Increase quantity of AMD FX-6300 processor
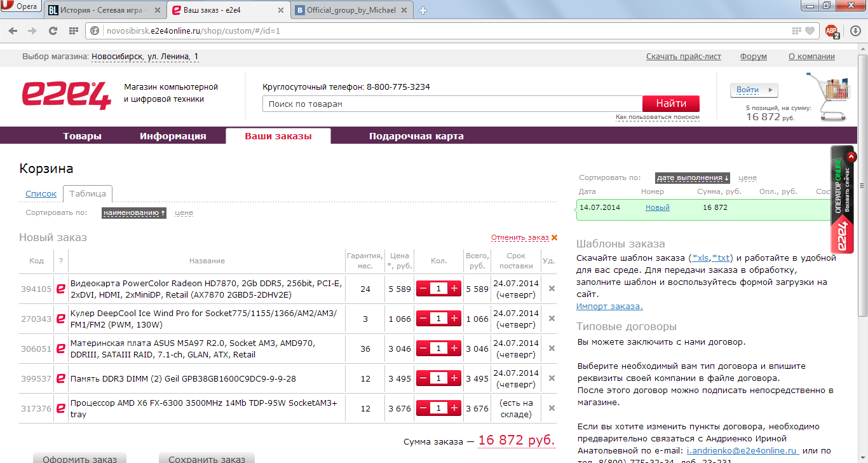Image resolution: width=868 pixels, height=463 pixels. point(454,408)
